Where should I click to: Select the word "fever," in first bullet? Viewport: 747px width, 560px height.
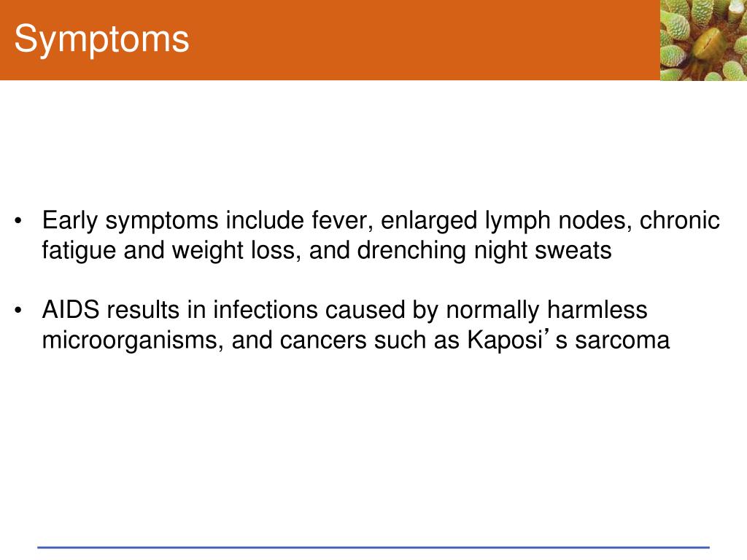click(342, 220)
